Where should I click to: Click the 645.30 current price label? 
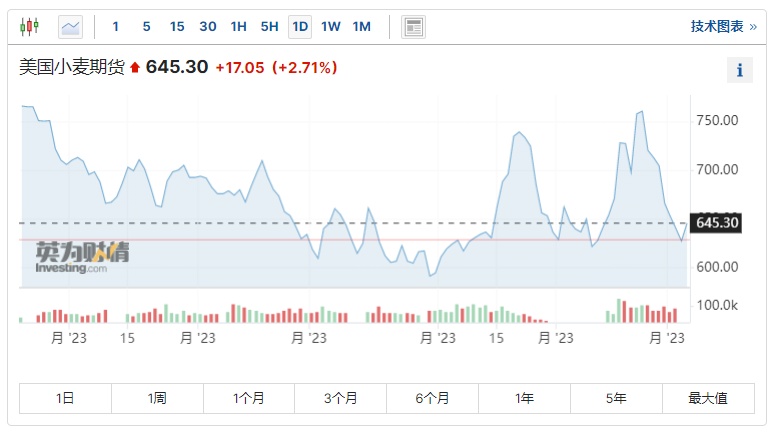point(716,222)
